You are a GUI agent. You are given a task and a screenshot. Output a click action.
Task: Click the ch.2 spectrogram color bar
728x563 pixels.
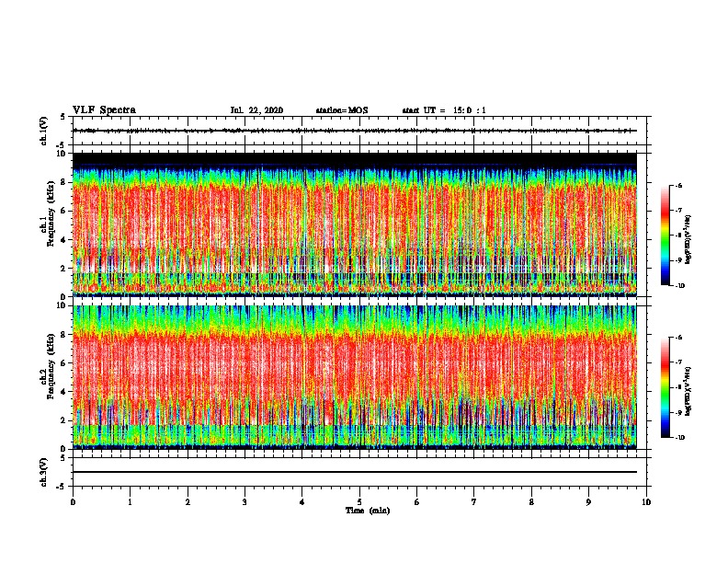pos(665,387)
